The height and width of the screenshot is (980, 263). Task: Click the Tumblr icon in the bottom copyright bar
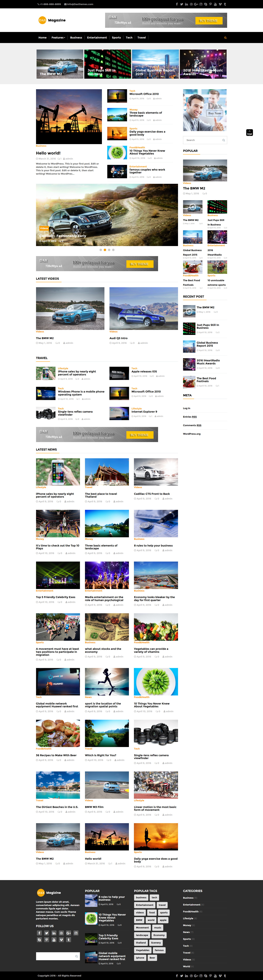pos(225,975)
